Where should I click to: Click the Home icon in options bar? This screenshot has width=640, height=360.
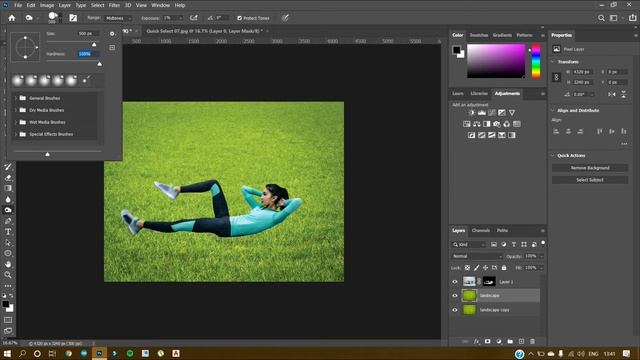click(12, 18)
